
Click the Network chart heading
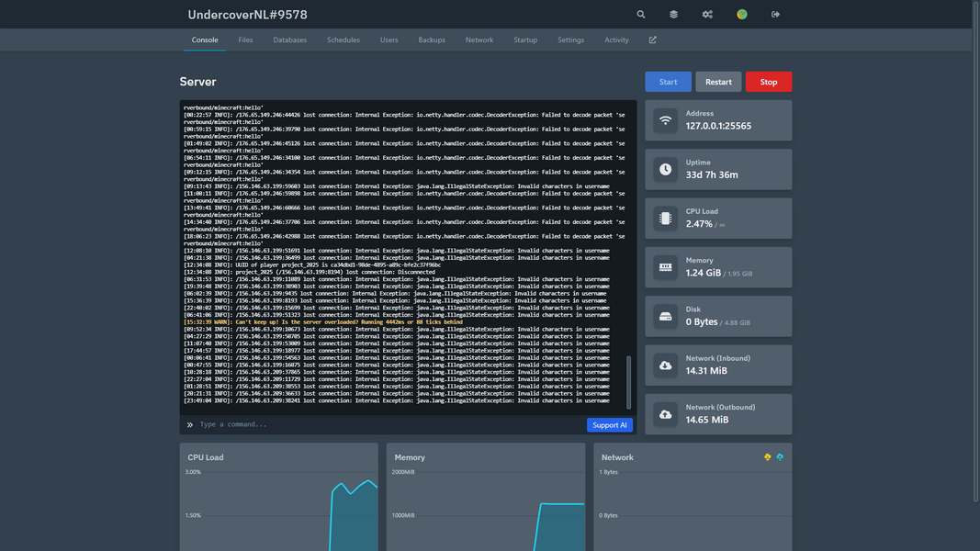pos(617,457)
